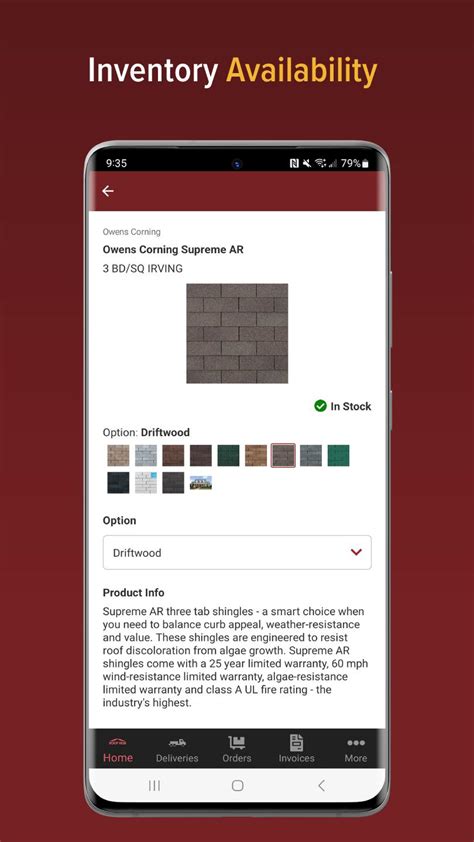The height and width of the screenshot is (842, 474).
Task: Pick the bright green shingle swatch
Action: (x=338, y=455)
